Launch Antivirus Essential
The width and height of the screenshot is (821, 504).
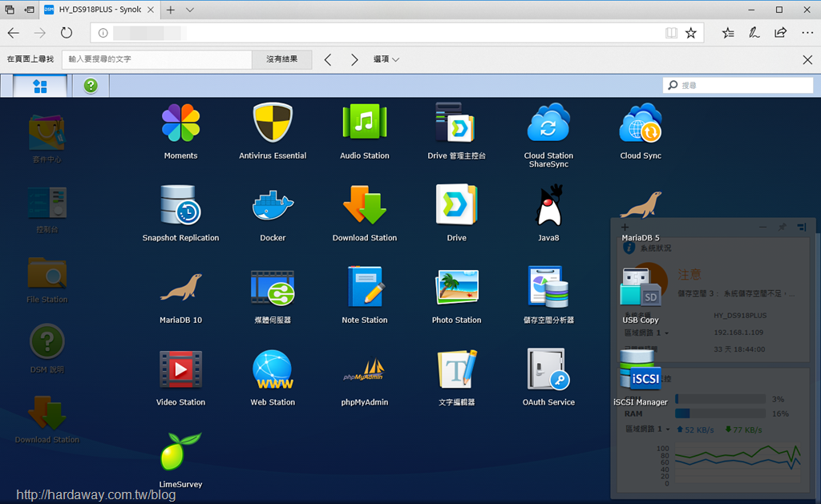(x=273, y=123)
